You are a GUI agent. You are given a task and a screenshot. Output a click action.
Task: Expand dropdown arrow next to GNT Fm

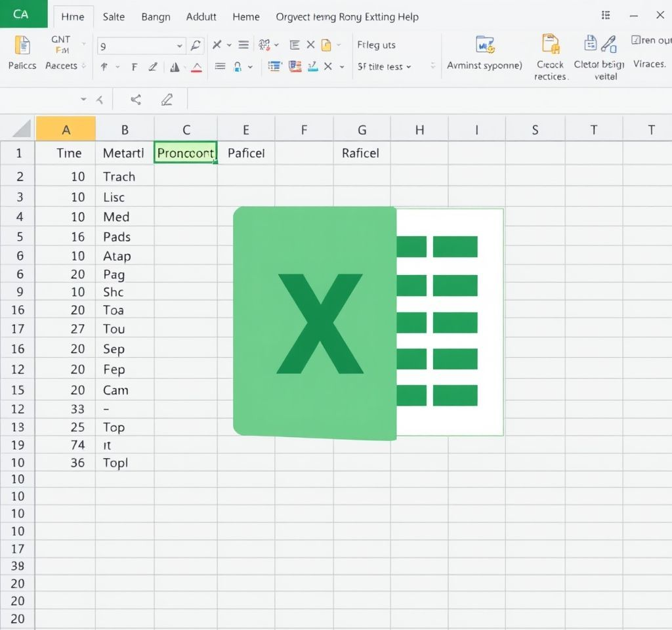83,44
